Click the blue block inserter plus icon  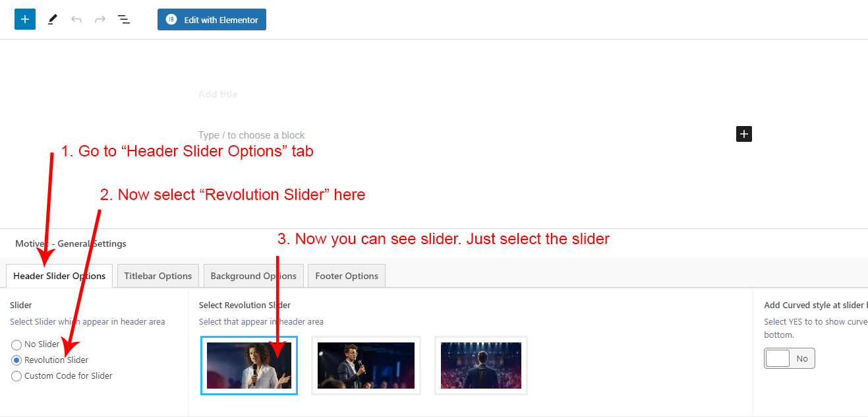pos(25,19)
